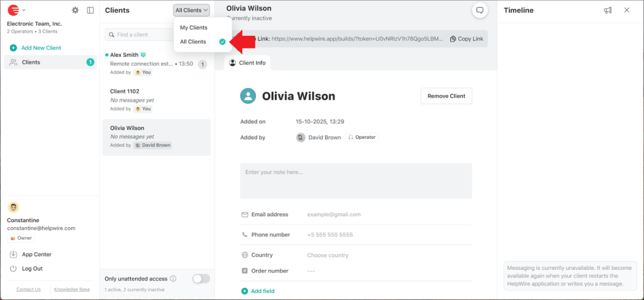Click the envelope email icon

click(x=245, y=214)
